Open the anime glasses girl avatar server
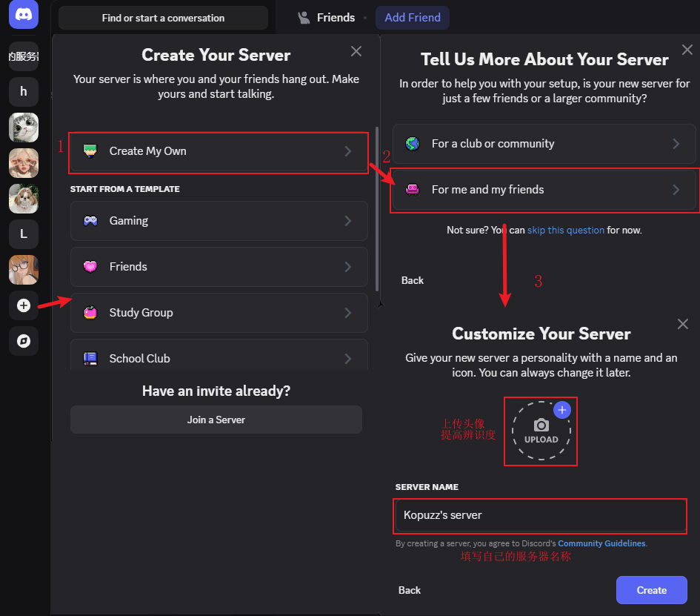 24,270
